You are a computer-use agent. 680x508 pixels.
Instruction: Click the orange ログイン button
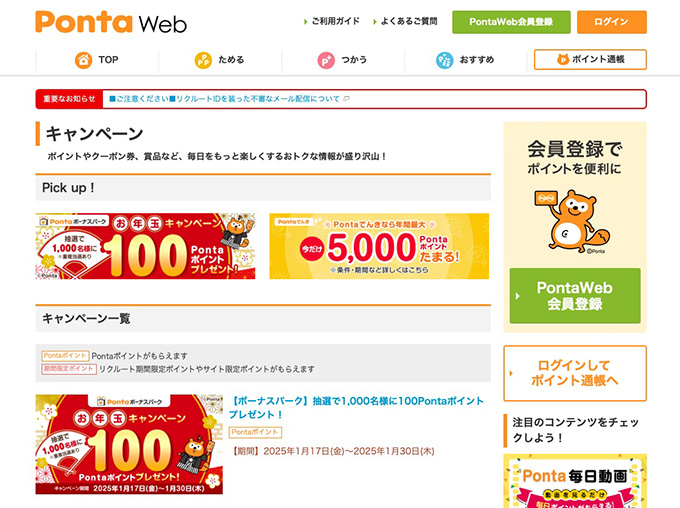coord(611,22)
